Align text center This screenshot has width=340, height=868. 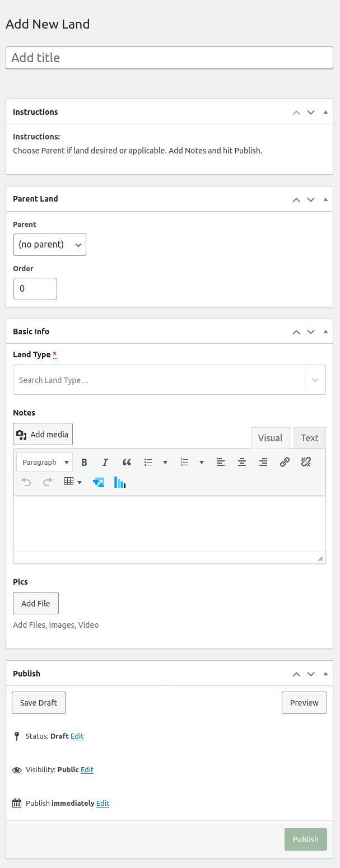(x=242, y=462)
